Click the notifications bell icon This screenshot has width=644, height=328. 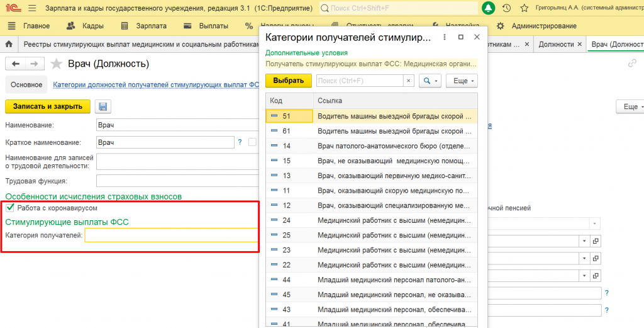pyautogui.click(x=489, y=8)
